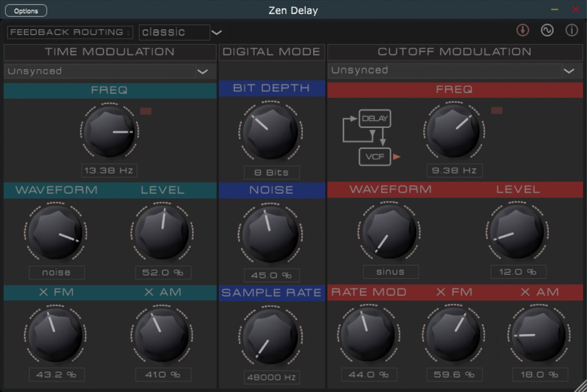Click the RATE MOD red label
587x392 pixels.
click(x=369, y=292)
